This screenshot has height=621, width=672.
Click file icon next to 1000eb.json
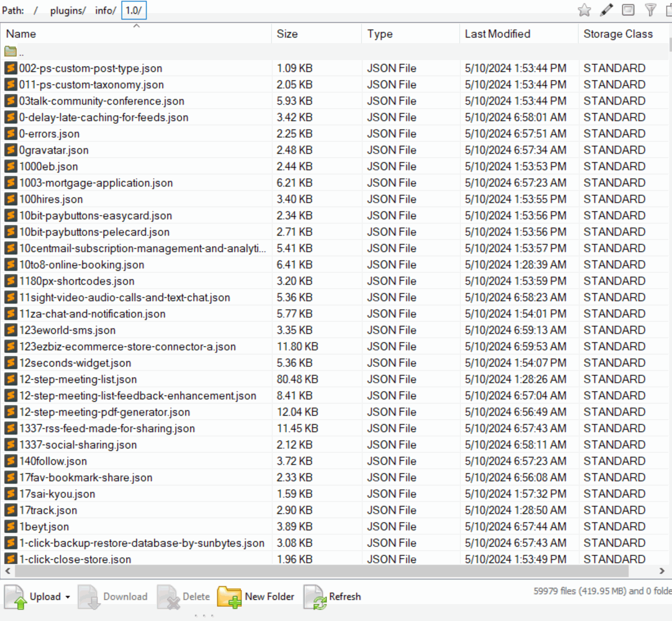(x=10, y=166)
